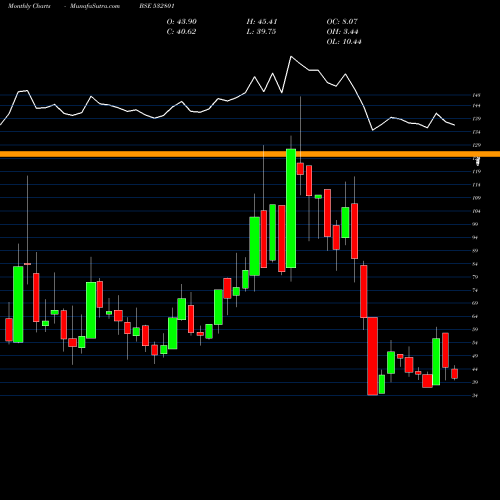Click the 34 price axis label
This screenshot has height=500, width=500.
[x=475, y=396]
